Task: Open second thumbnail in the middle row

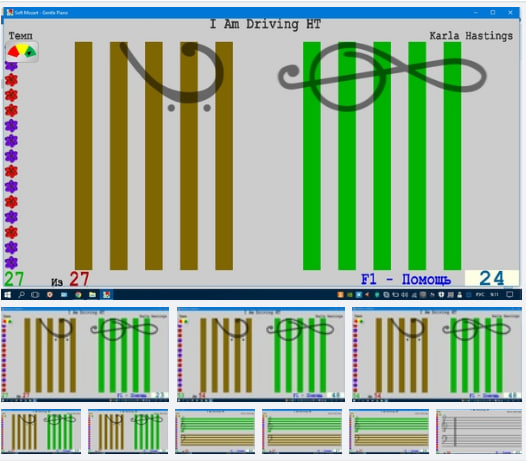Action: click(x=261, y=354)
